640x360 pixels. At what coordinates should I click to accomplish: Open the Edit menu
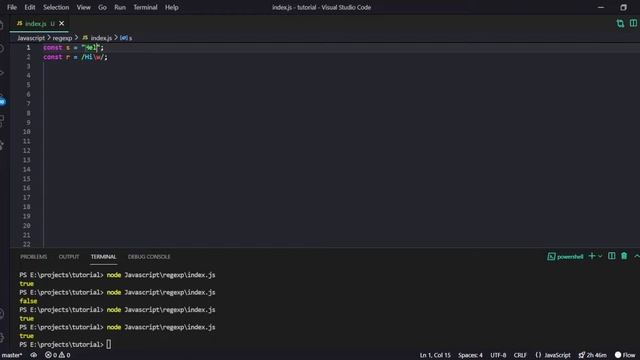30,7
